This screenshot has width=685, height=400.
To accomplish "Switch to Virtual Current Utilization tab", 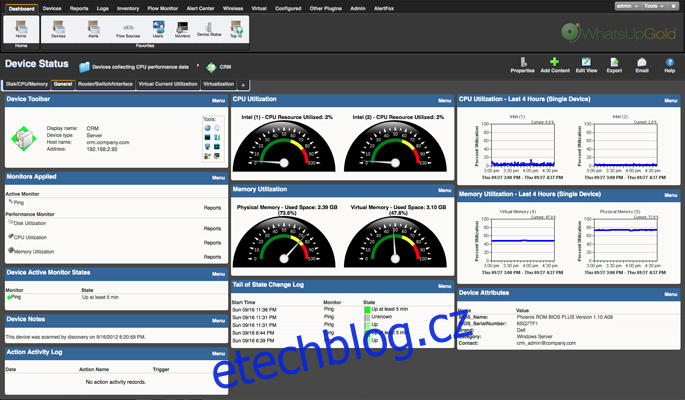I will [x=168, y=84].
